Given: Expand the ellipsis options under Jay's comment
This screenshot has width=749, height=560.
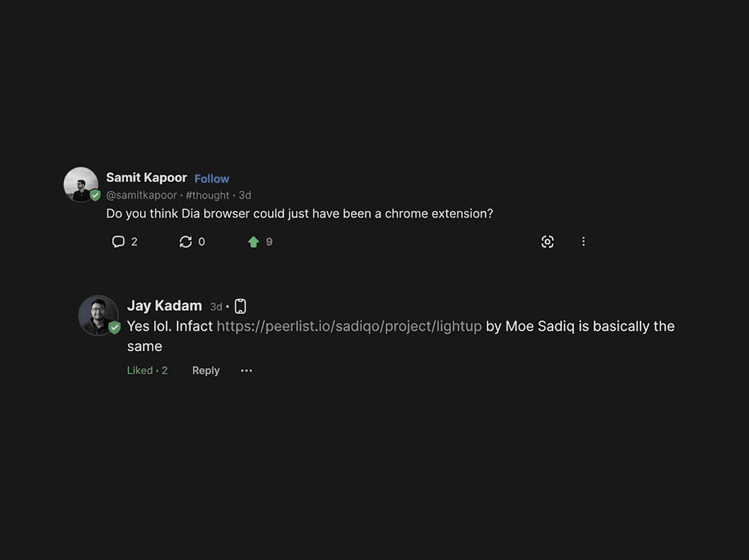Looking at the screenshot, I should (x=246, y=370).
